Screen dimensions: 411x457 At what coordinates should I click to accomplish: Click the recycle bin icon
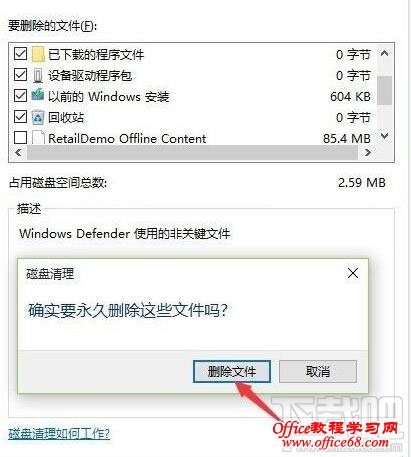click(38, 117)
